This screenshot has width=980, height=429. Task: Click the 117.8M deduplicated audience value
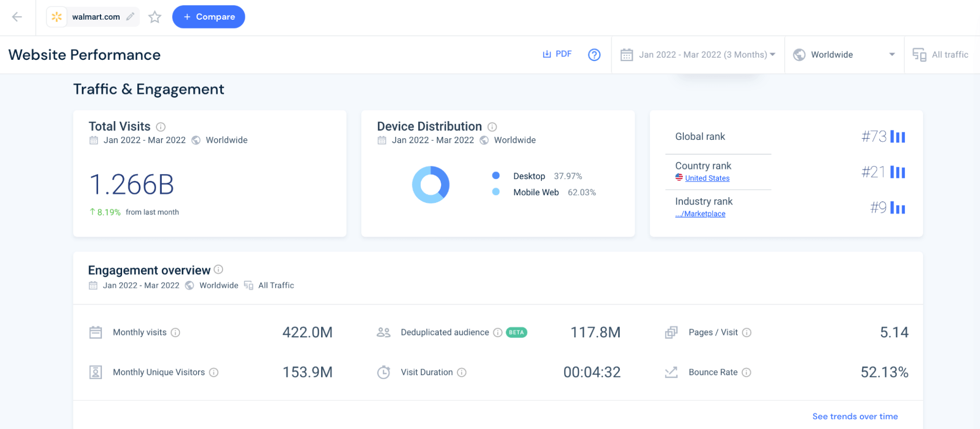pos(595,332)
